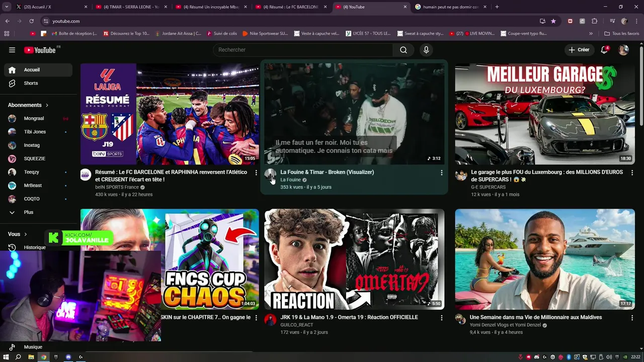Toggle the bookmark star for this page
644x362 pixels.
pos(553,21)
